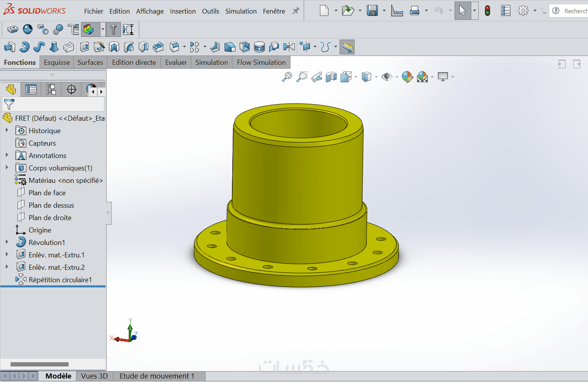Toggle the SOLIDWORKS Simulation add-in button
Screen dimensions: 588x382
(89, 29)
